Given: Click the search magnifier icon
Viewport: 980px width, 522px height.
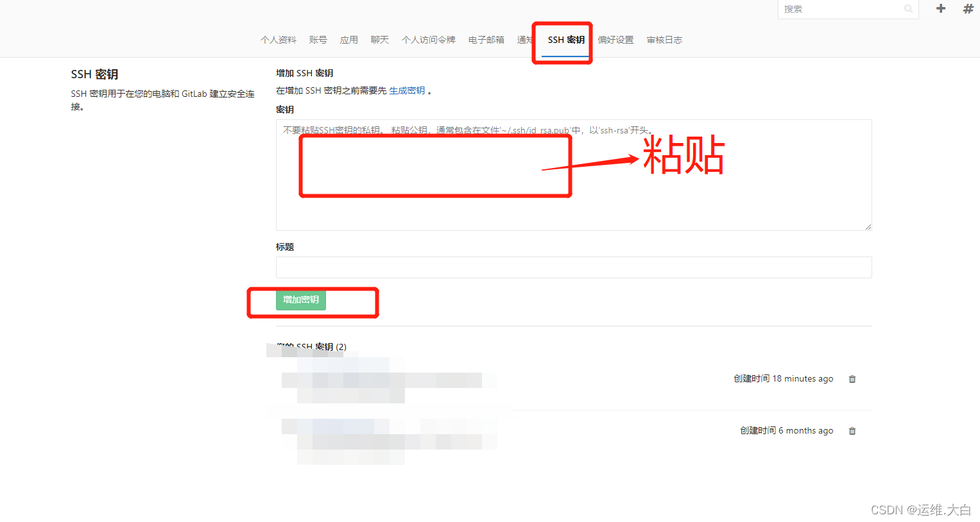Looking at the screenshot, I should point(907,9).
